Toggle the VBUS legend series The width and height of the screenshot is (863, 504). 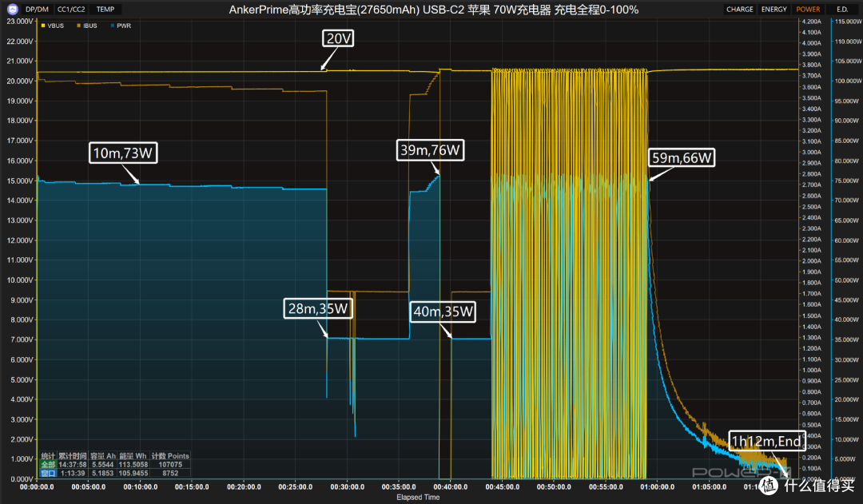[x=52, y=26]
